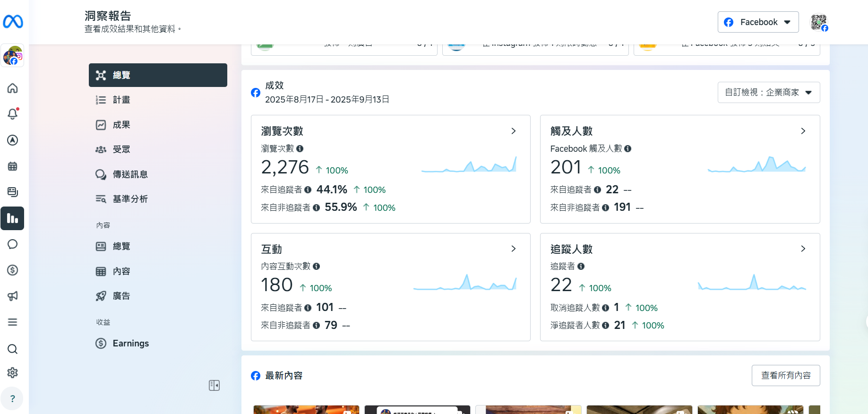This screenshot has width=868, height=414.
Task: Open the settings gear icon
Action: point(13,372)
